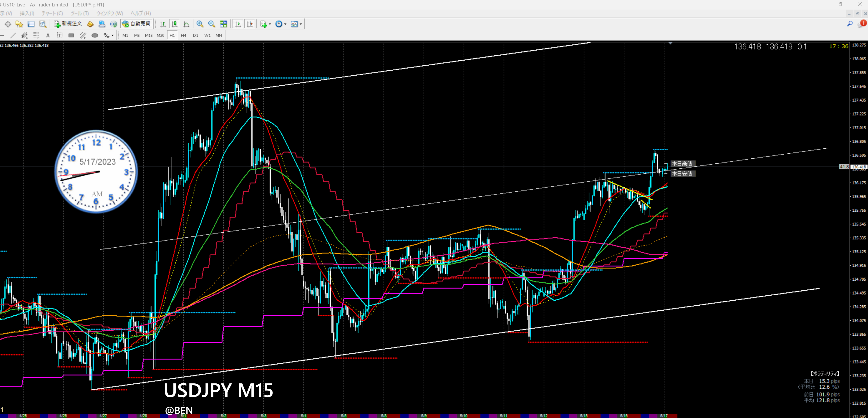Expand the indicators list dropdown arrow

270,24
